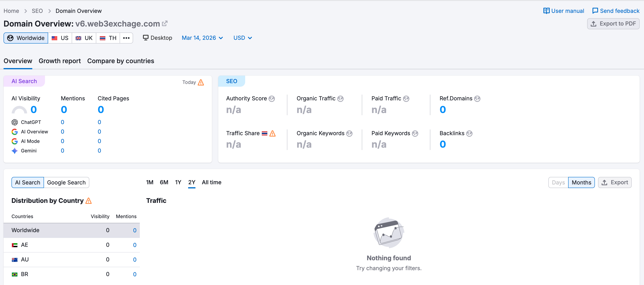Click the chevron after Home in the breadcrumb
Screen dimensions: 644x285
(26, 11)
